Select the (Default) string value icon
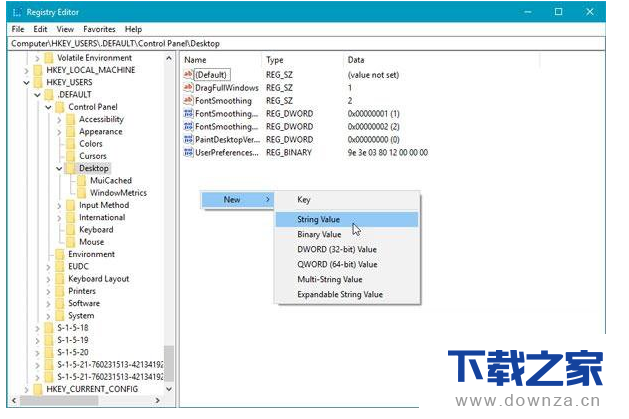Viewport: 629px width, 419px height. [x=188, y=75]
